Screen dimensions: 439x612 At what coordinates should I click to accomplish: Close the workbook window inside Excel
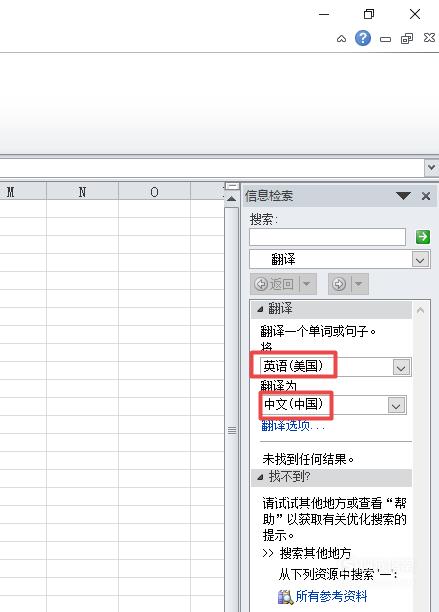click(x=429, y=37)
